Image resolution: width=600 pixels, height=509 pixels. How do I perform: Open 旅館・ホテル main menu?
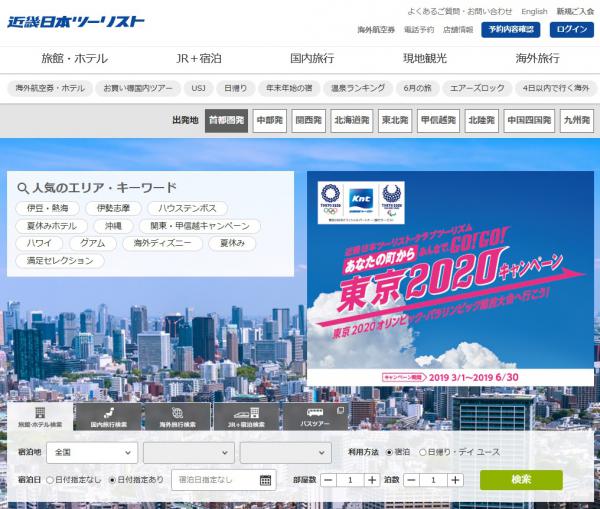click(x=75, y=59)
